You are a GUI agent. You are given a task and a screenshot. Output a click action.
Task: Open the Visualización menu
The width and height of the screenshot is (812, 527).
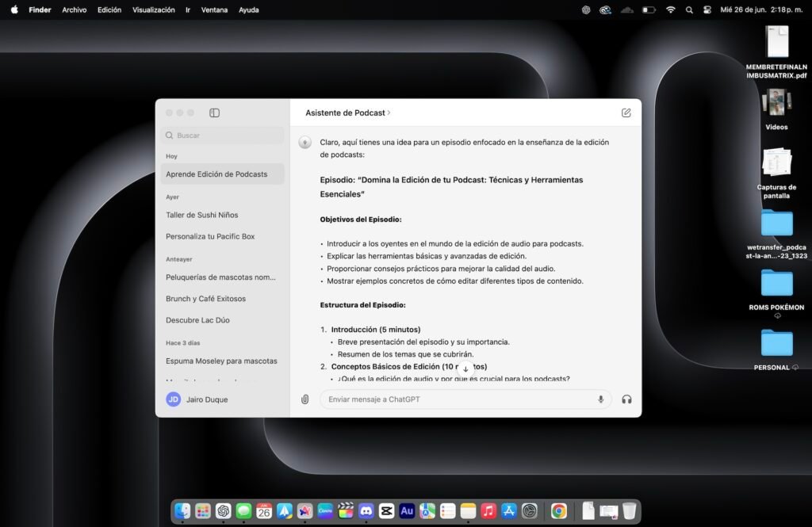click(153, 10)
